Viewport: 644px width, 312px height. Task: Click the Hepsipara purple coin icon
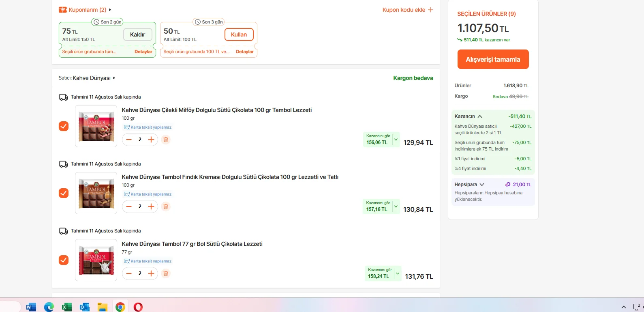pyautogui.click(x=508, y=185)
